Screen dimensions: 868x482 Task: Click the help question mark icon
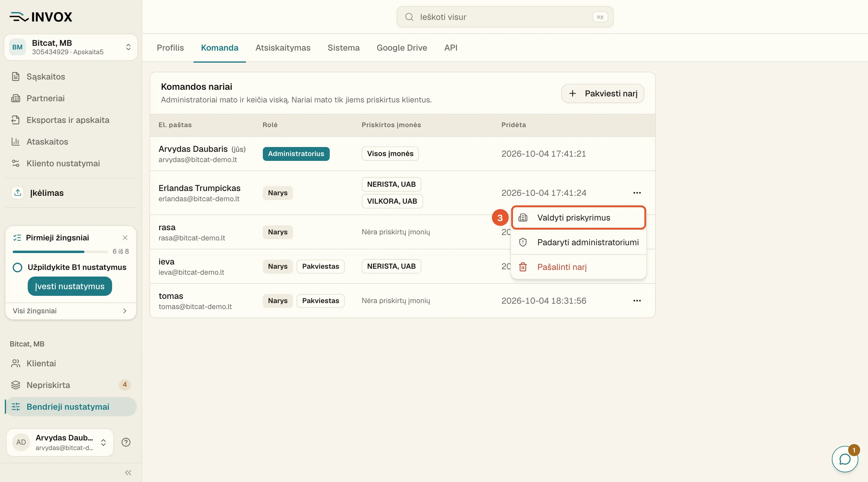coord(126,442)
